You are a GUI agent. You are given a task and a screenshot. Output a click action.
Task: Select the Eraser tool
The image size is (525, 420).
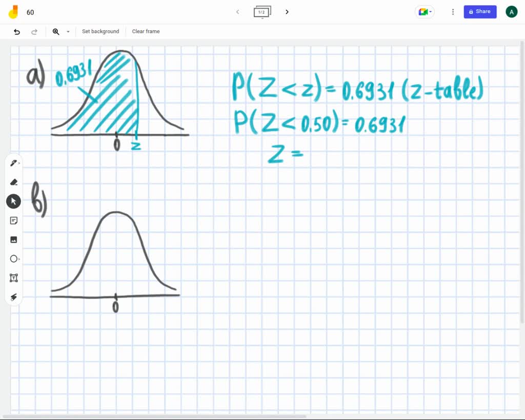pyautogui.click(x=13, y=182)
